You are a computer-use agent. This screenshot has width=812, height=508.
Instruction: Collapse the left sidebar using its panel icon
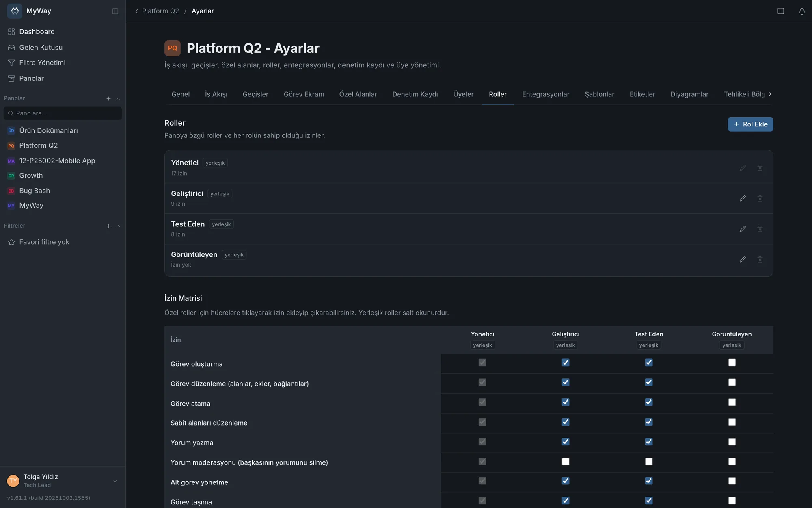click(115, 11)
